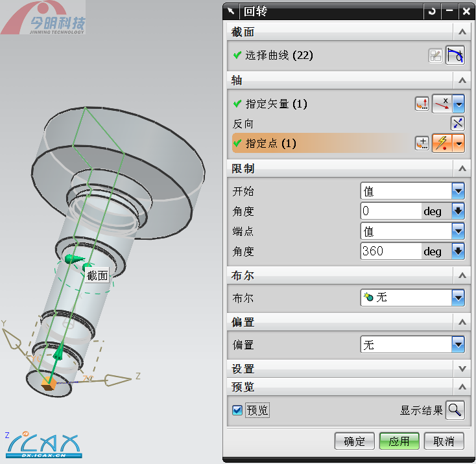Select the 指定矢量 (1) row
This screenshot has width=476, height=464.
348,104
